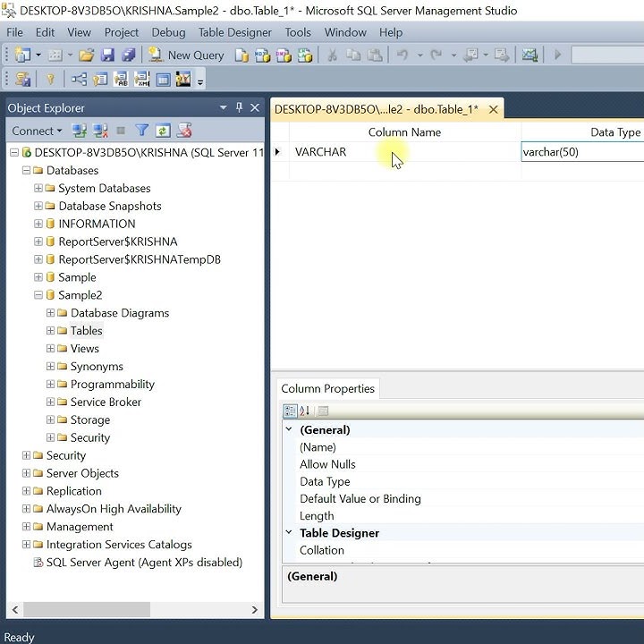Click the Navigate Forward icon
The image size is (644, 644).
click(502, 55)
